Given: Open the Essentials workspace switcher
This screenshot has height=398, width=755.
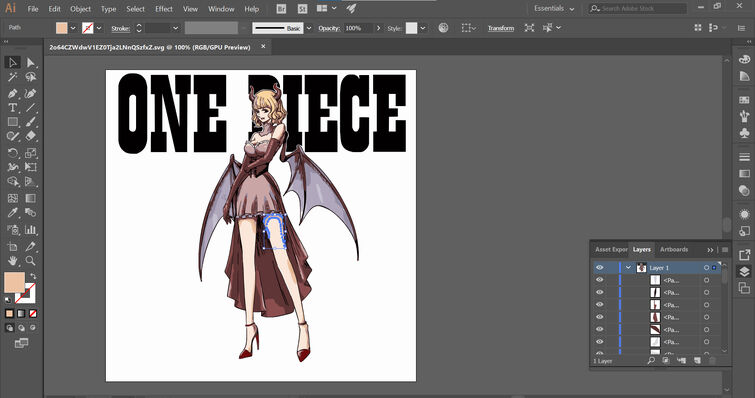Looking at the screenshot, I should [x=555, y=9].
